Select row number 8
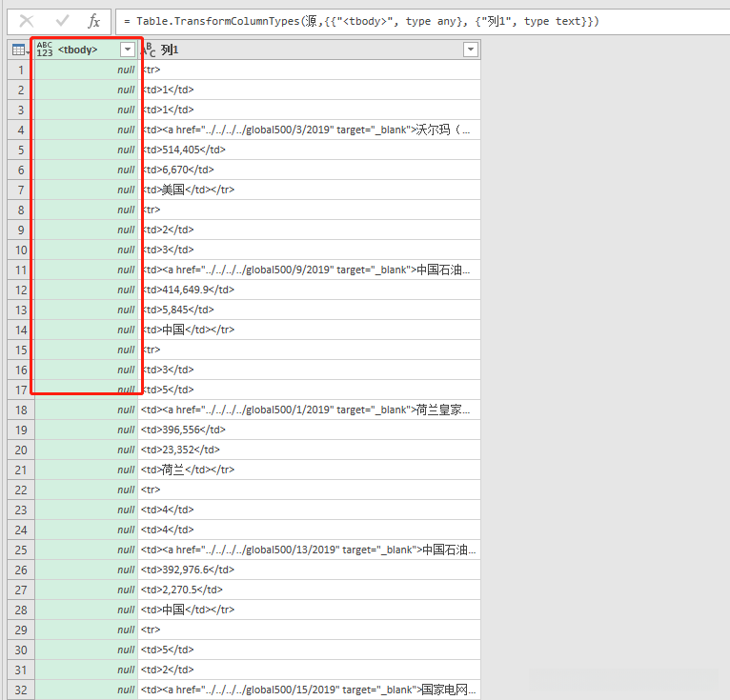The image size is (730, 700). (21, 210)
